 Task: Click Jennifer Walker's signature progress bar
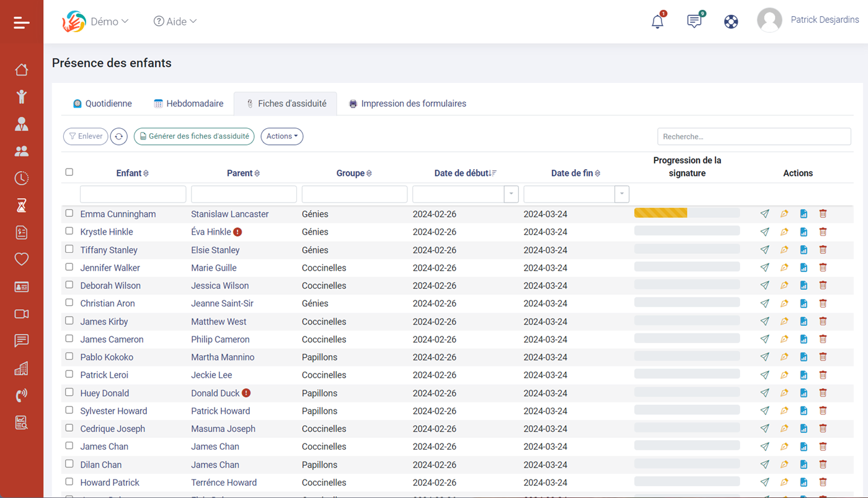687,267
